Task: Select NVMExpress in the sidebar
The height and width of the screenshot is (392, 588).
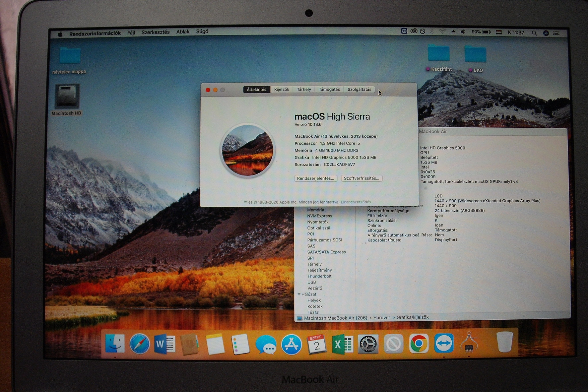Action: click(319, 216)
